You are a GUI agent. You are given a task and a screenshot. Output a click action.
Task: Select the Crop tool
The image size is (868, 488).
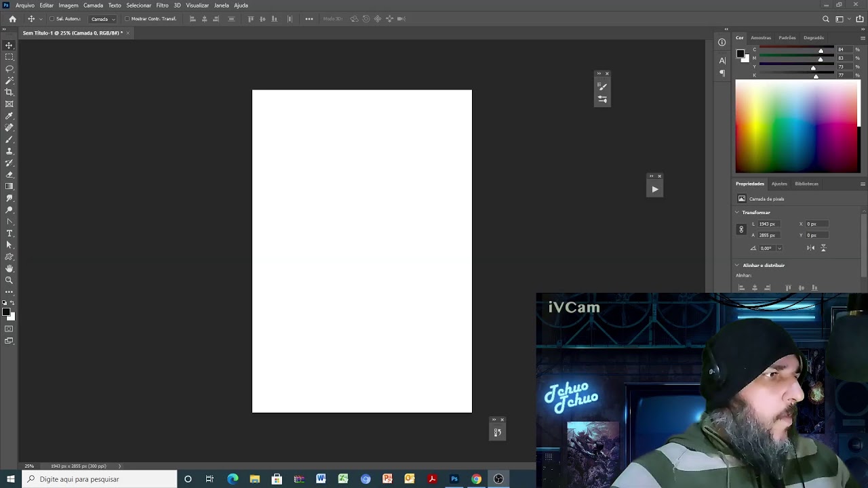coord(9,92)
